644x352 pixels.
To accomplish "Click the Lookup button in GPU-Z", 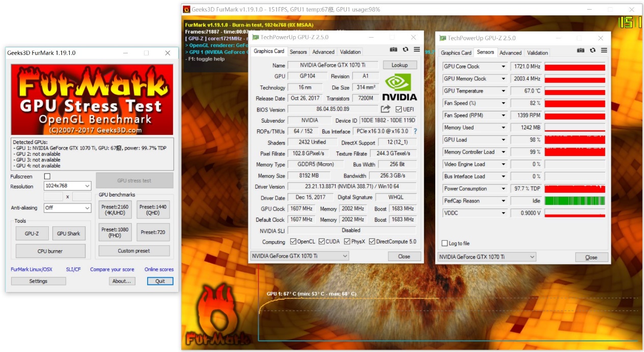I will click(400, 65).
